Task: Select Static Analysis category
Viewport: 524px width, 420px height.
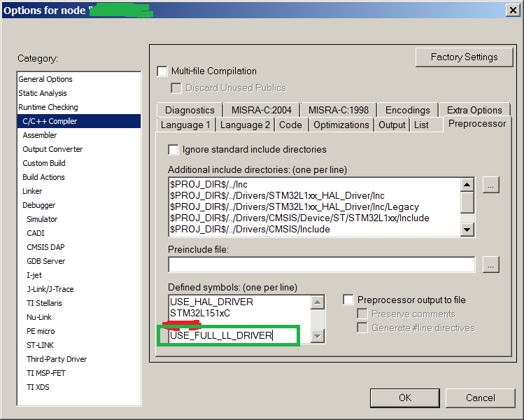Action: (43, 93)
